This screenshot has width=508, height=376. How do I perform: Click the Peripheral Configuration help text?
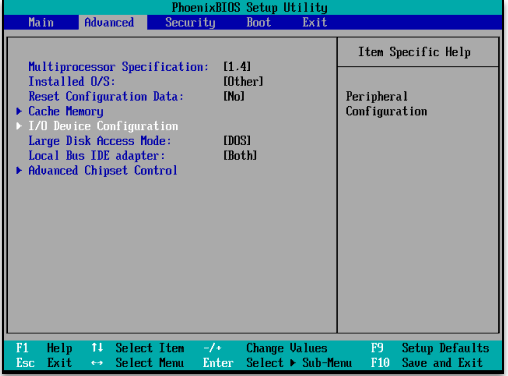tap(386, 104)
